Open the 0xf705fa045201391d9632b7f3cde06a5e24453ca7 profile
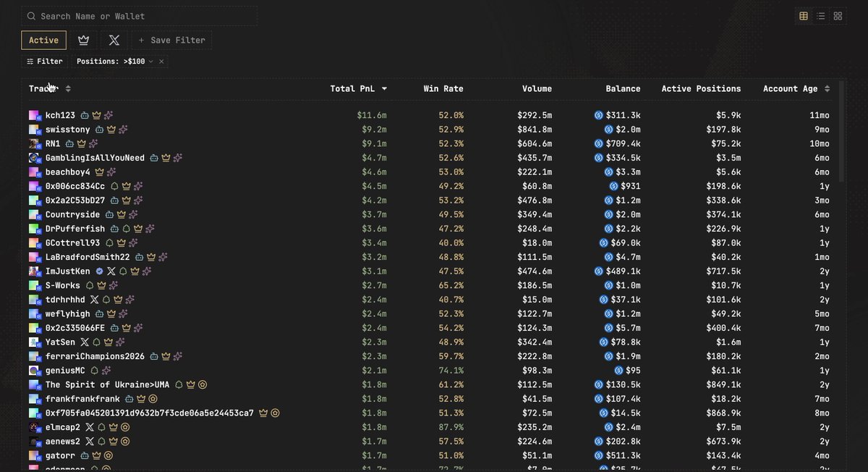868x472 pixels. point(150,413)
